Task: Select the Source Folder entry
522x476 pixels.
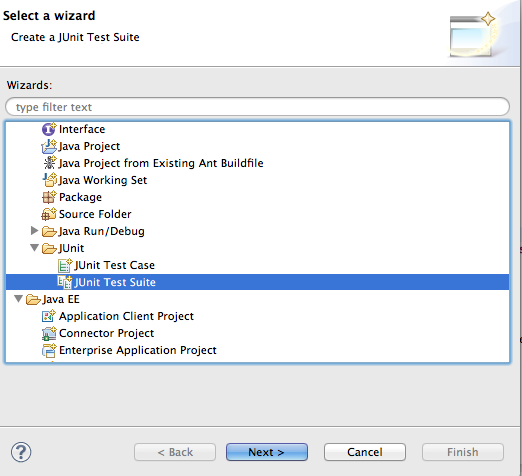Action: coord(95,214)
